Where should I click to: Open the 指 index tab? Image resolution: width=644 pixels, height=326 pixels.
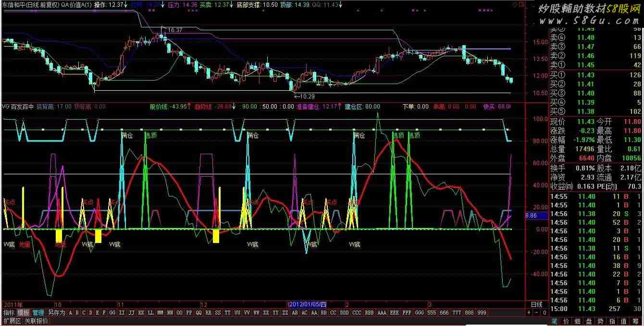(x=612, y=321)
